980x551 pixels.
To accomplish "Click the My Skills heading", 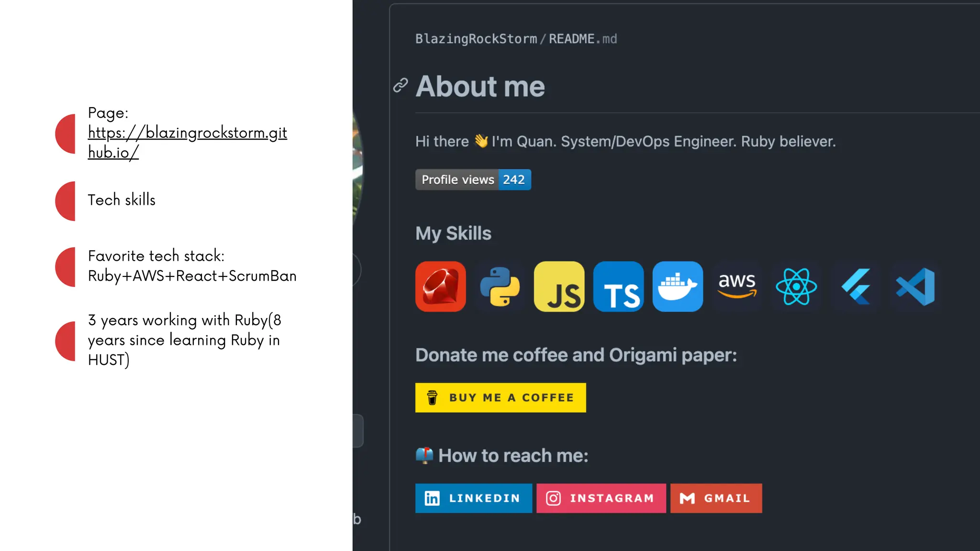I will [453, 233].
